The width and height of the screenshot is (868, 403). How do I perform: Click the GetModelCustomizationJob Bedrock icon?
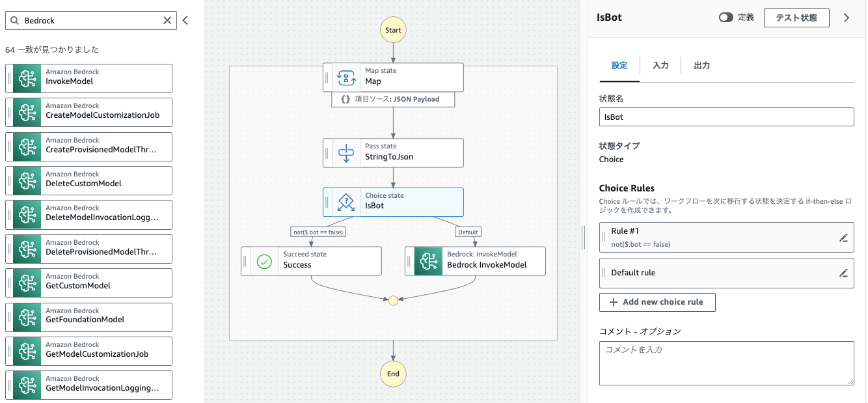click(27, 351)
